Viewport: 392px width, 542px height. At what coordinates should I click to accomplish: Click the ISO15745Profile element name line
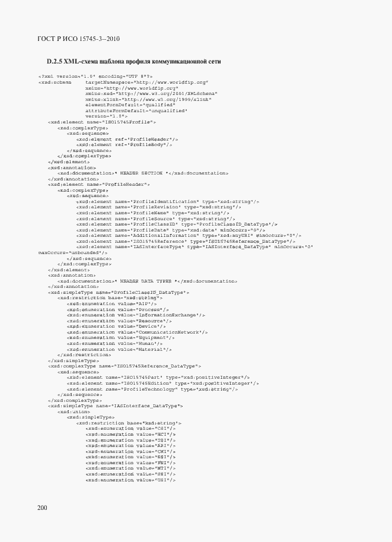[102, 122]
